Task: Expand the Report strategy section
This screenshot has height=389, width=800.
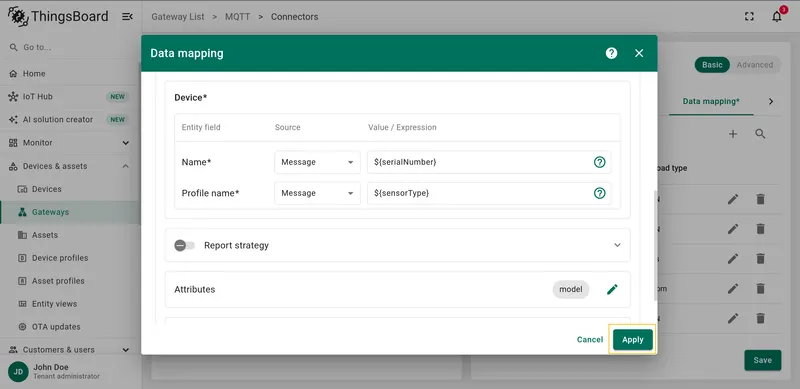Action: coord(617,246)
